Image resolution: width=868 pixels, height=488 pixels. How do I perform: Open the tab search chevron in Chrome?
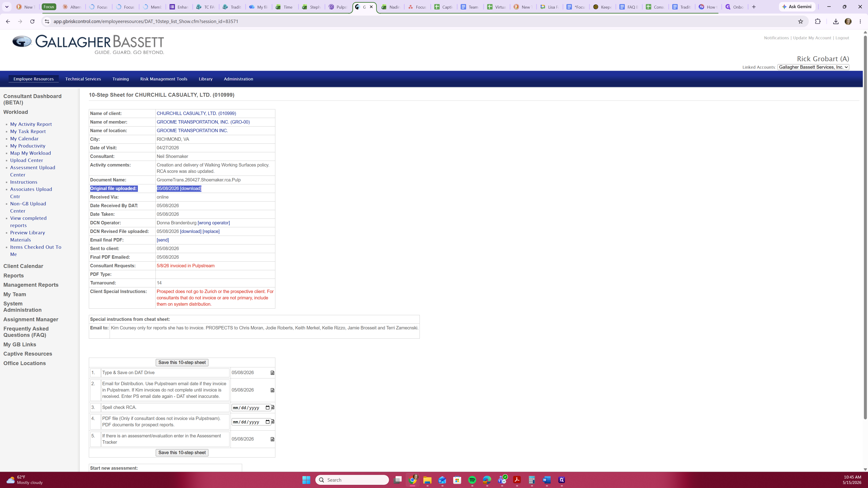(x=7, y=7)
